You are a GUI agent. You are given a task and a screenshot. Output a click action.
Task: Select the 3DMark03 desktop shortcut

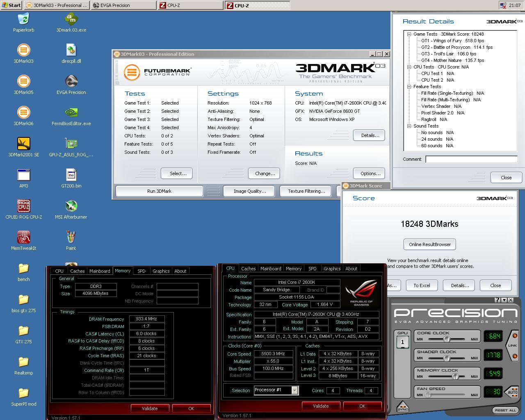(x=23, y=54)
